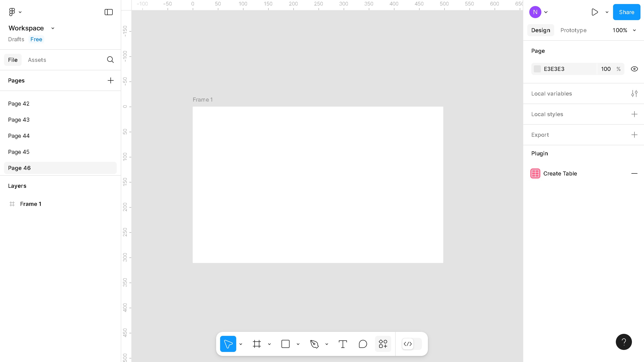Select the Text tool
Screen dimensions: 644x362
pyautogui.click(x=343, y=344)
